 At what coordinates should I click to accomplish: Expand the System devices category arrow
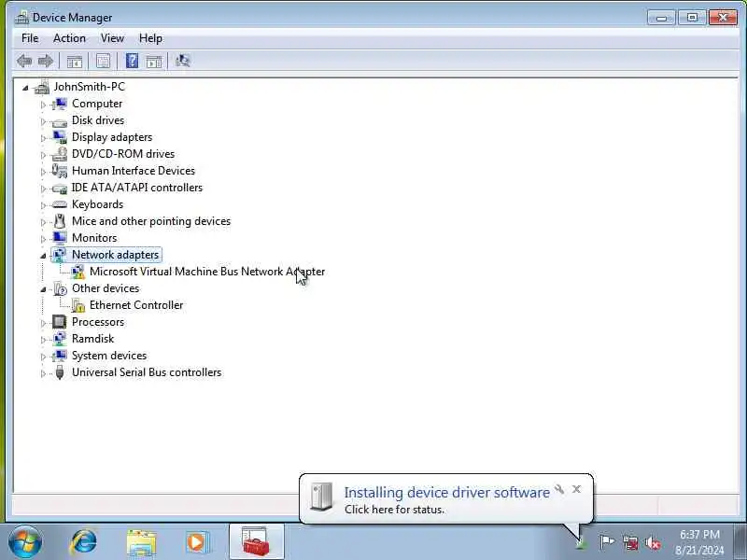point(43,357)
